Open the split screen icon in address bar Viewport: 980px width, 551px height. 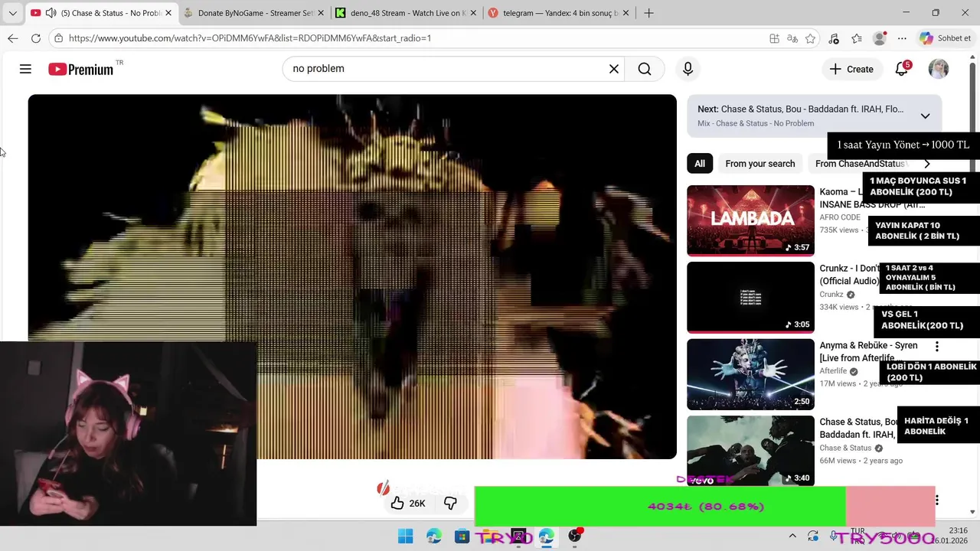pyautogui.click(x=774, y=38)
